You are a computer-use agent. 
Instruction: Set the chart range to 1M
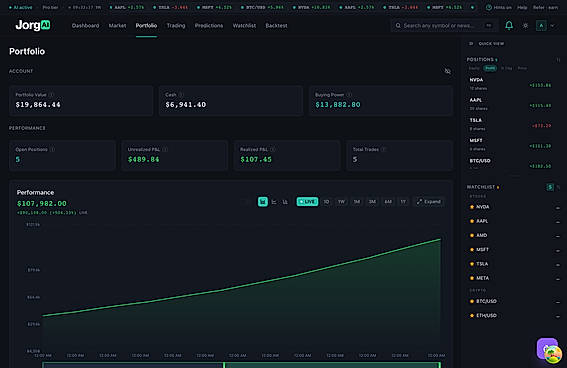(357, 202)
